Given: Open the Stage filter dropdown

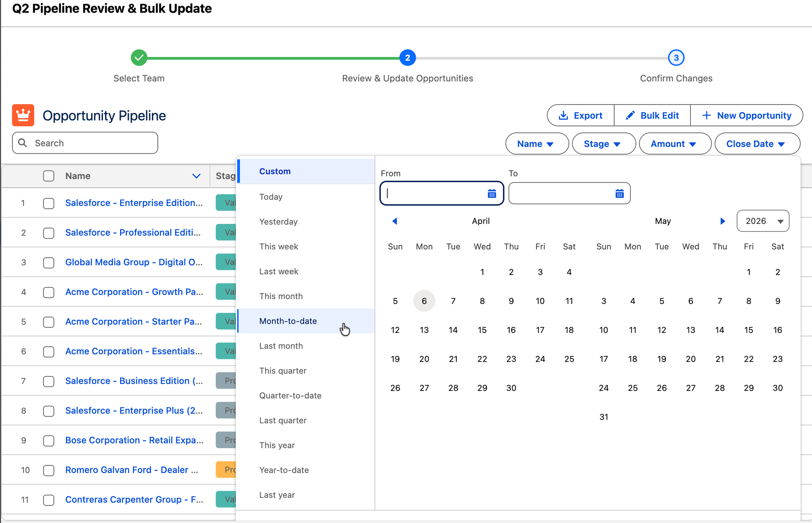Looking at the screenshot, I should pos(603,143).
